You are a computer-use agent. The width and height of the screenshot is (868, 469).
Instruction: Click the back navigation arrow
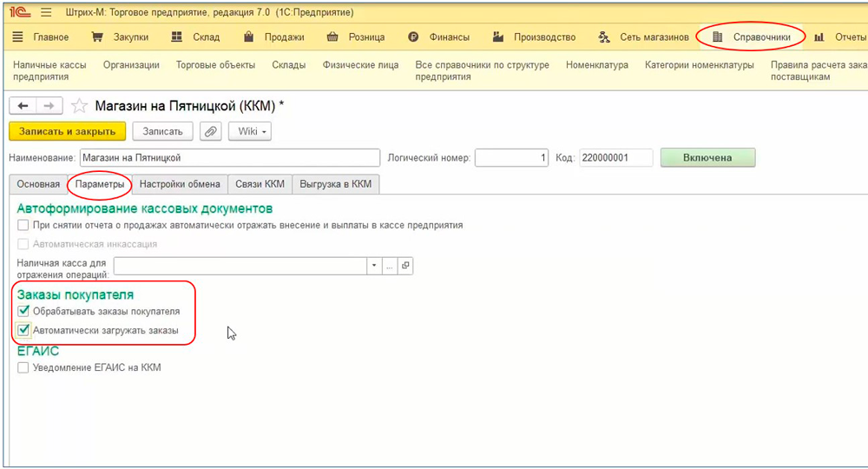click(x=23, y=106)
